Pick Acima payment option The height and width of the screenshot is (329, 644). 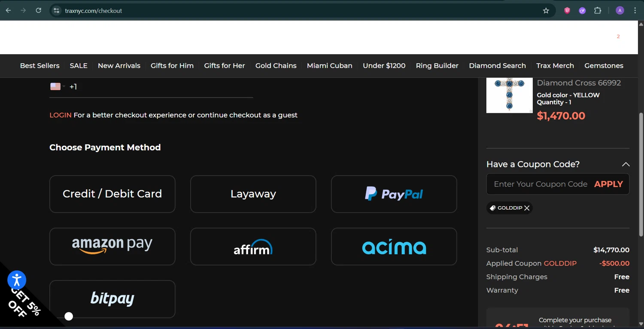[394, 247]
